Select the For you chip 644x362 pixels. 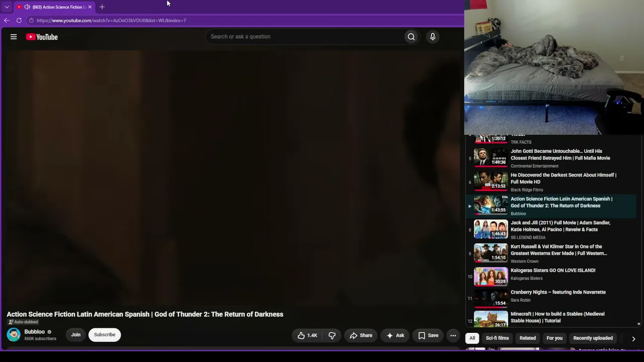(554, 338)
